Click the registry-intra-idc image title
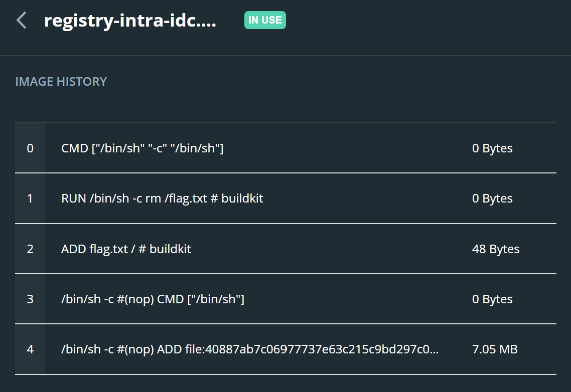 click(x=130, y=21)
